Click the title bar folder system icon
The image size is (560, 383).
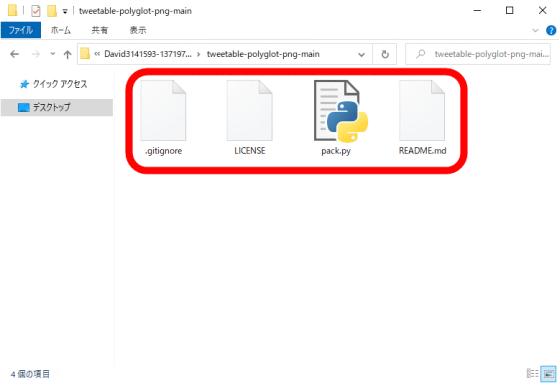pyautogui.click(x=12, y=10)
